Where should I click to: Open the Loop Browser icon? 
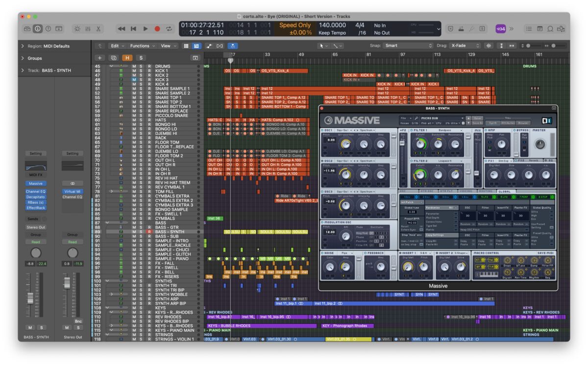point(549,29)
